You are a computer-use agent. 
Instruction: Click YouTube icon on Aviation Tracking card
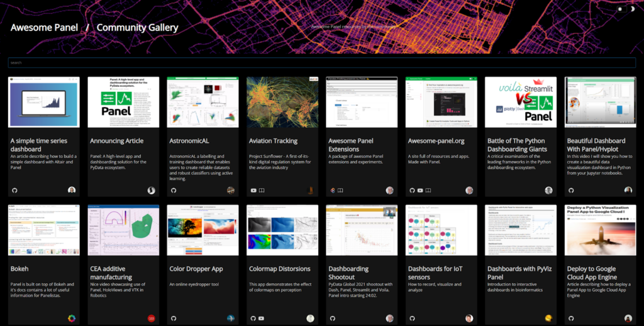point(253,190)
